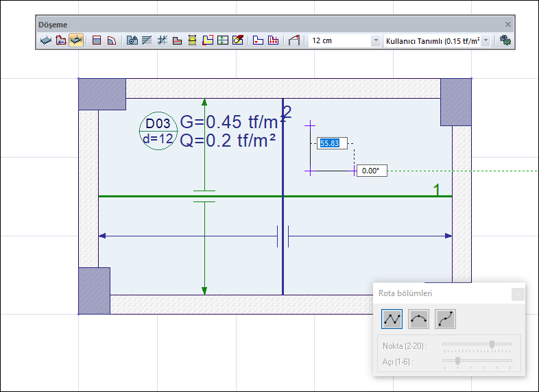Select the D03 slab label circle
This screenshot has height=392, width=539.
point(158,131)
